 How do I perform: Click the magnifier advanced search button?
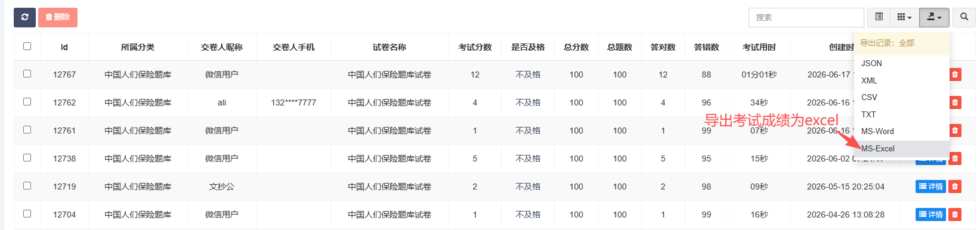[x=964, y=17]
